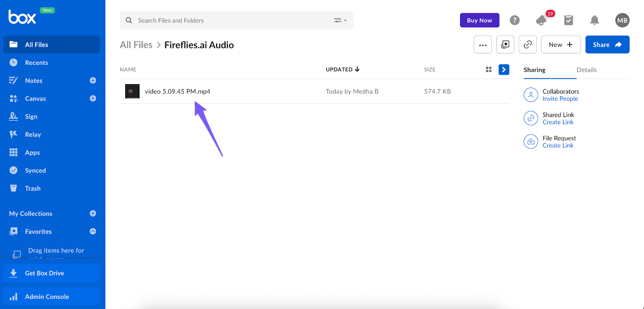
Task: Click the Invite People link
Action: tap(560, 99)
